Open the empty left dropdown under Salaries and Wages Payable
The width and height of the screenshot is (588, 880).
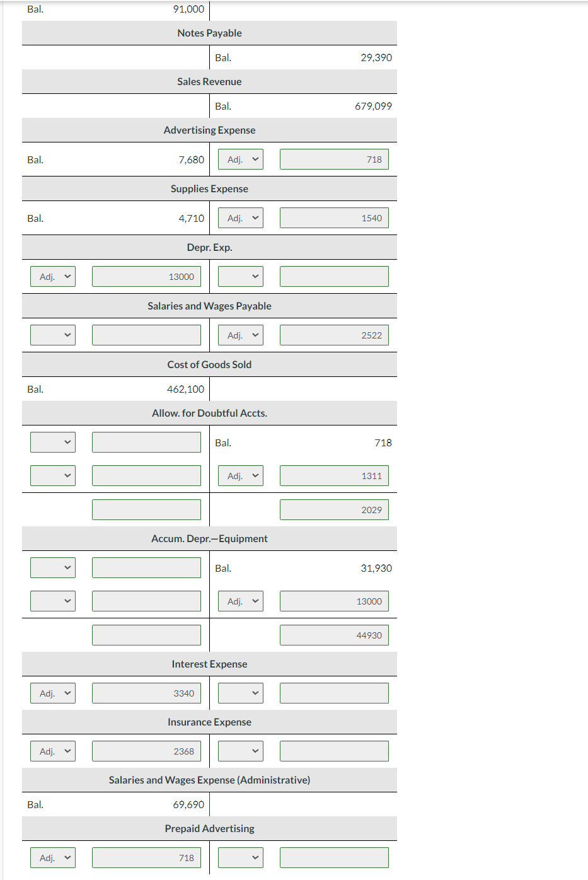click(52, 335)
